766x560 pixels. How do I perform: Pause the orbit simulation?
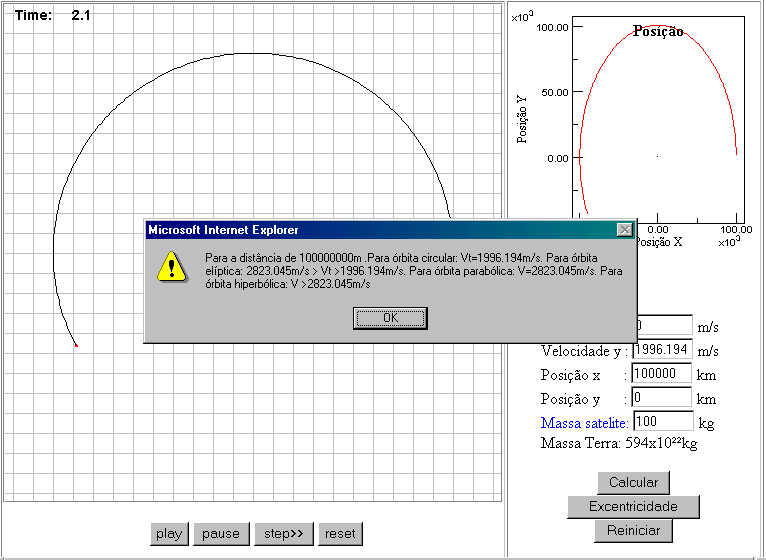221,534
